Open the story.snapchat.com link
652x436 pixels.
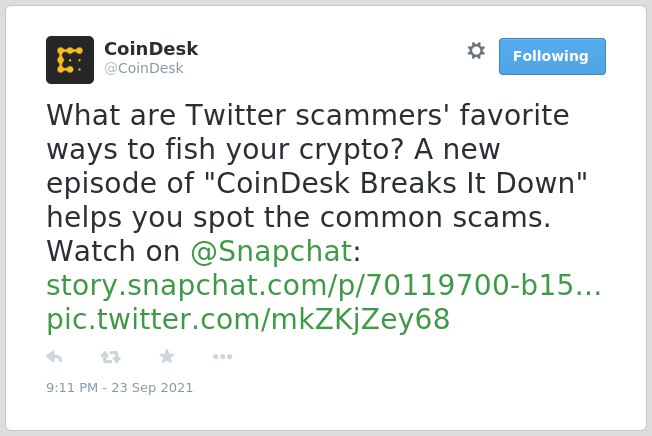pos(324,286)
